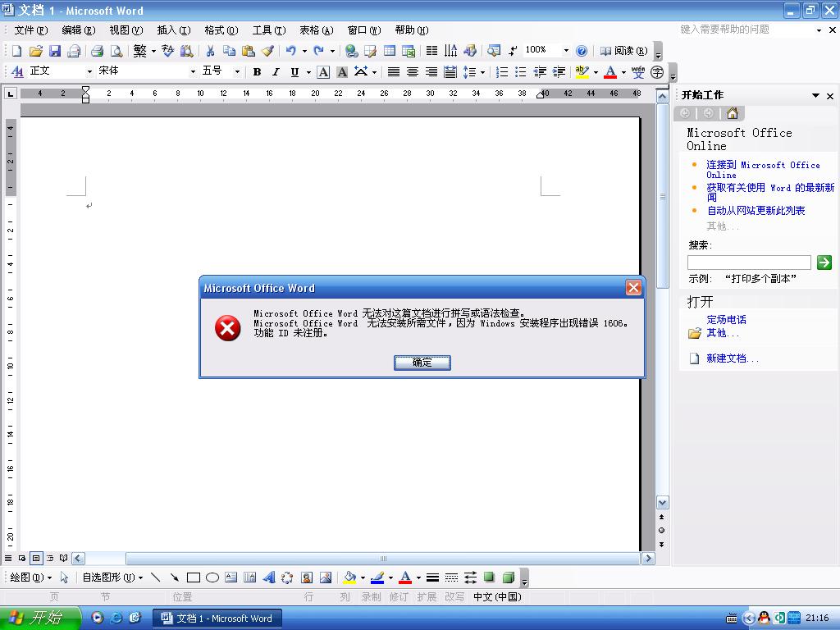The width and height of the screenshot is (840, 630).
Task: Insert a Text Box from drawing toolbar
Action: pyautogui.click(x=231, y=577)
